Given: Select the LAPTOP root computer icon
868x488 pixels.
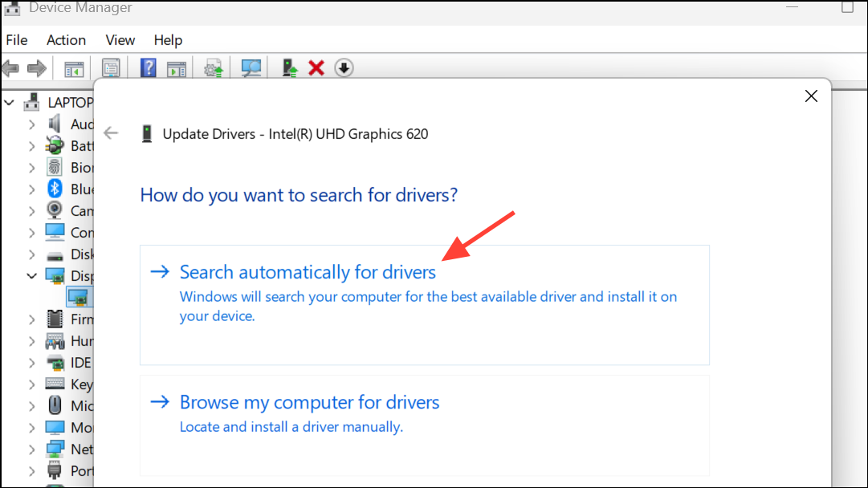Looking at the screenshot, I should 31,102.
